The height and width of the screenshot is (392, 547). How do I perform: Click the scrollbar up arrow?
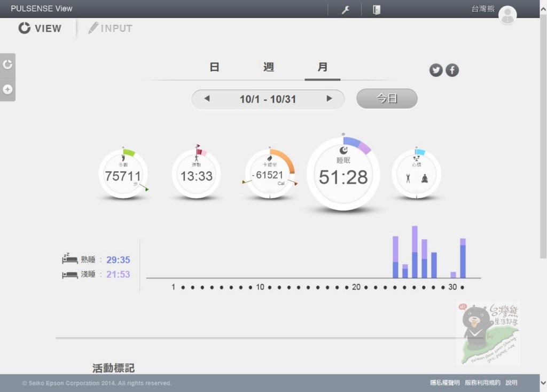point(543,10)
